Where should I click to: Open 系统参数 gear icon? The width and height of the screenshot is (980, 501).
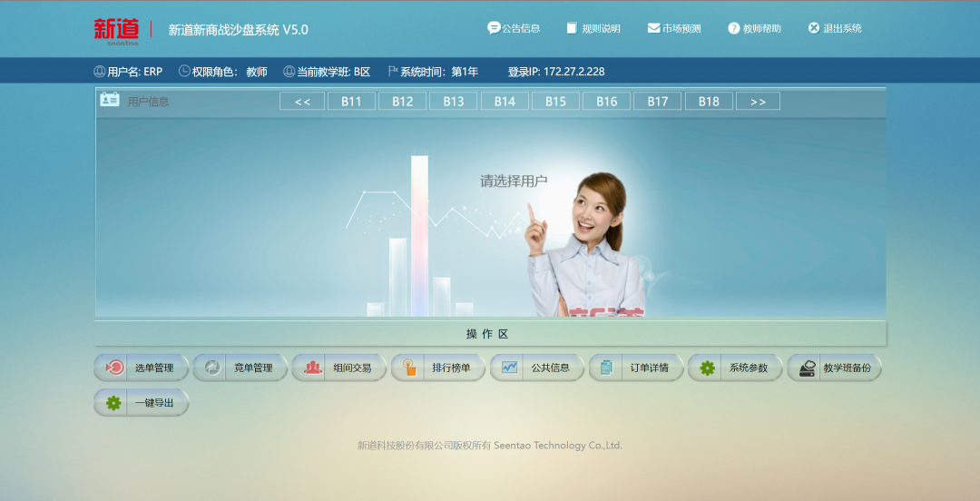[708, 368]
